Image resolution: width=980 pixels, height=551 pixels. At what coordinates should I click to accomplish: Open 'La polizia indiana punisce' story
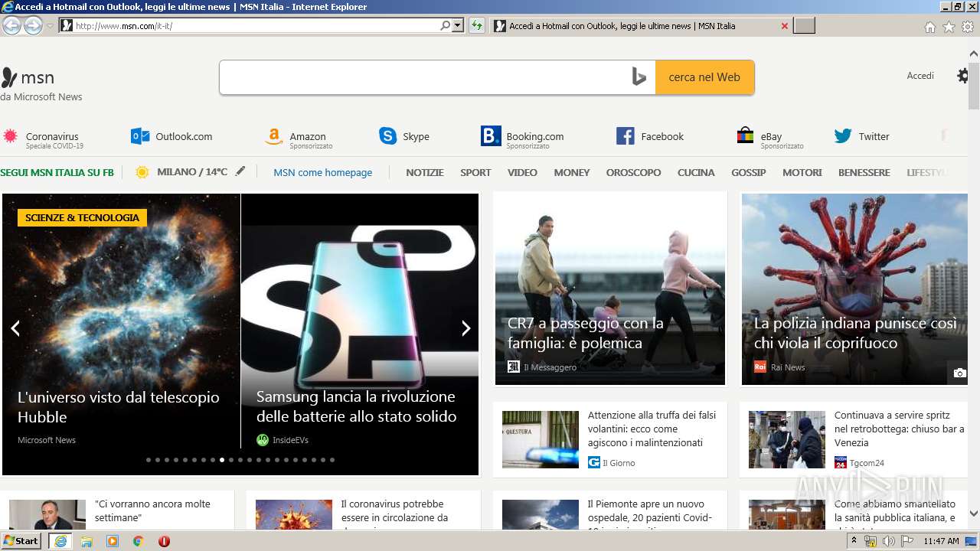(x=854, y=289)
